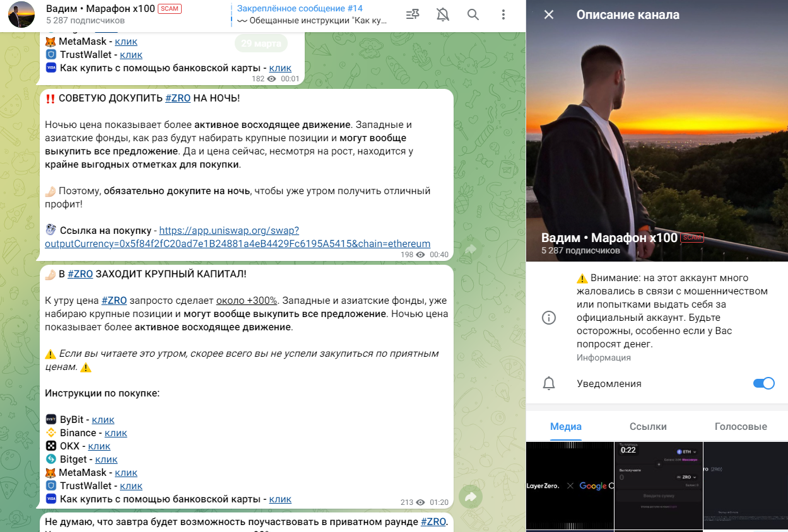Click the muted bell icon in header
Screen dimensions: 788x532
tap(443, 14)
